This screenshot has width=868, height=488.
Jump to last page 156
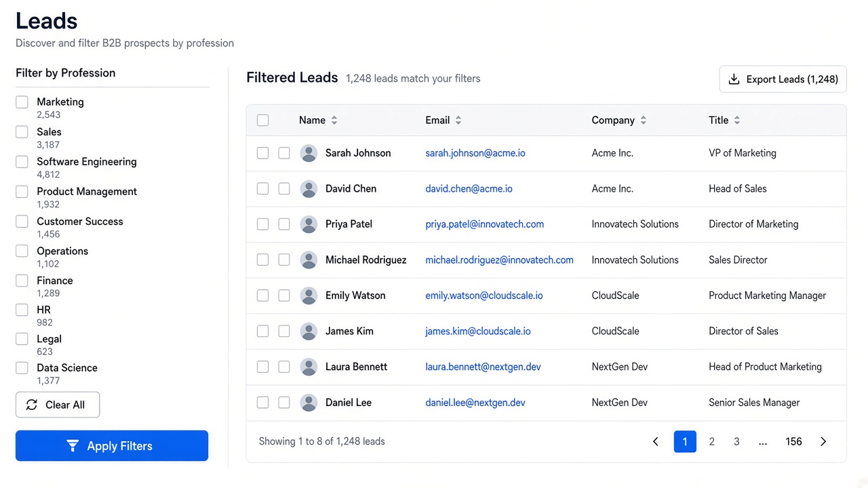[793, 442]
